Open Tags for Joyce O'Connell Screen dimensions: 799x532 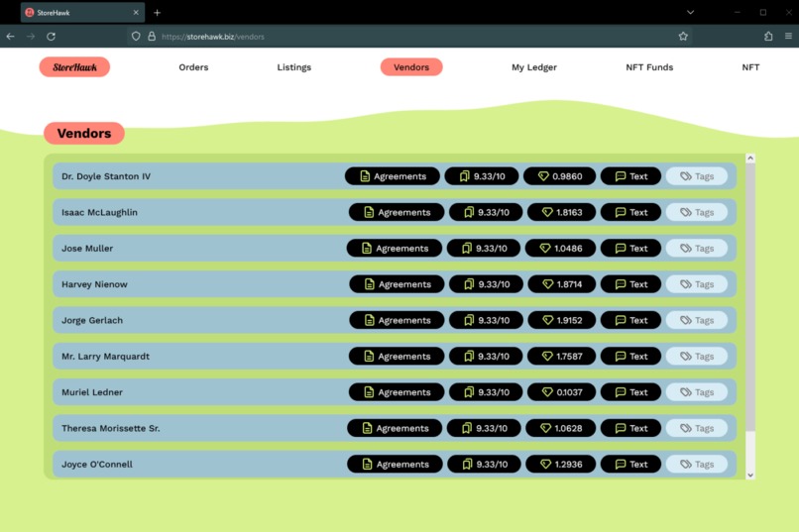[x=697, y=465]
